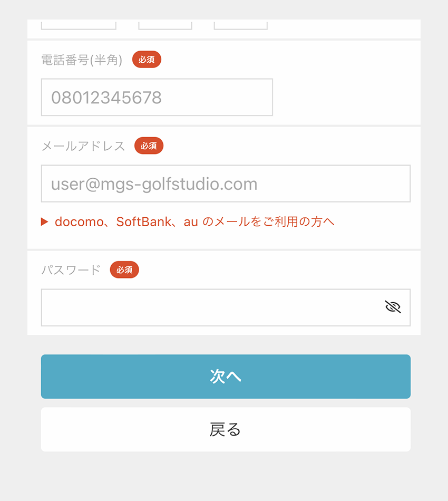Click the のメールをご利用の方へ text in the notice

pyautogui.click(x=269, y=221)
